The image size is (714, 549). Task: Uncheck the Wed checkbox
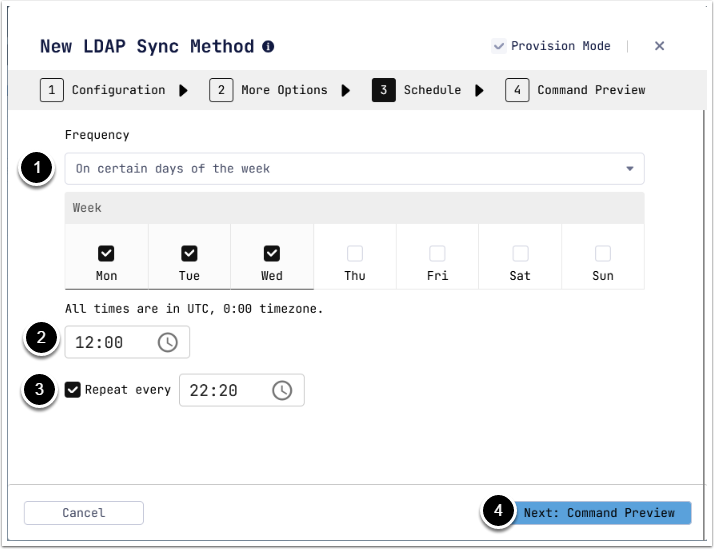tap(272, 254)
